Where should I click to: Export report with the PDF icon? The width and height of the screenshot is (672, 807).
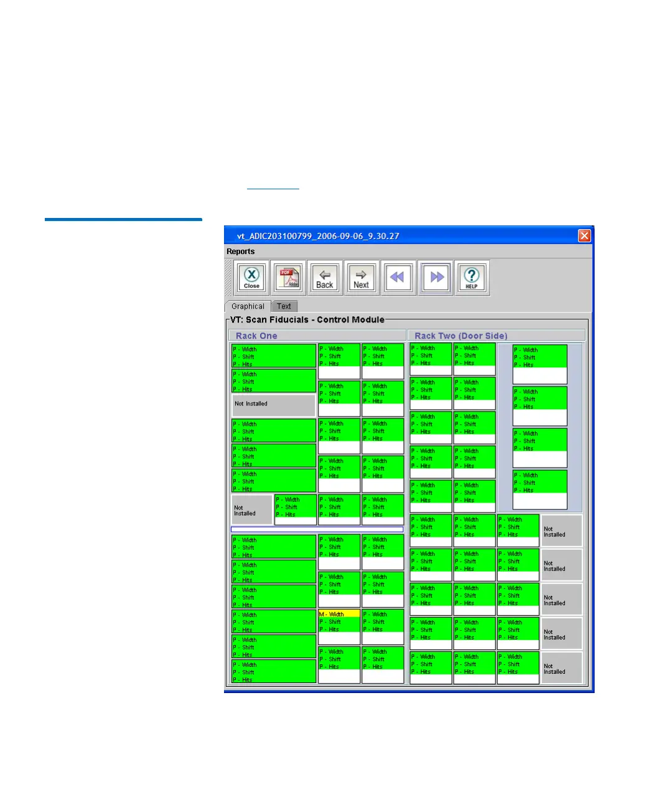coord(289,278)
